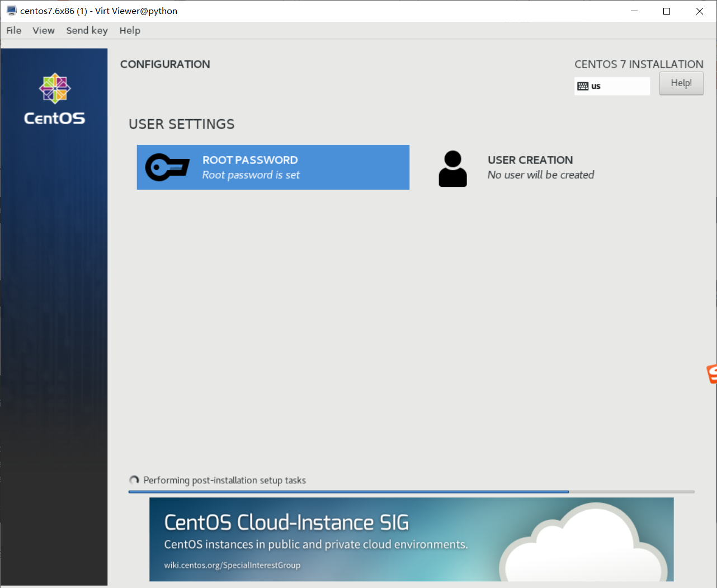This screenshot has height=588, width=717.
Task: Click CENTOS 7 INSTALLATION title text
Action: [639, 64]
